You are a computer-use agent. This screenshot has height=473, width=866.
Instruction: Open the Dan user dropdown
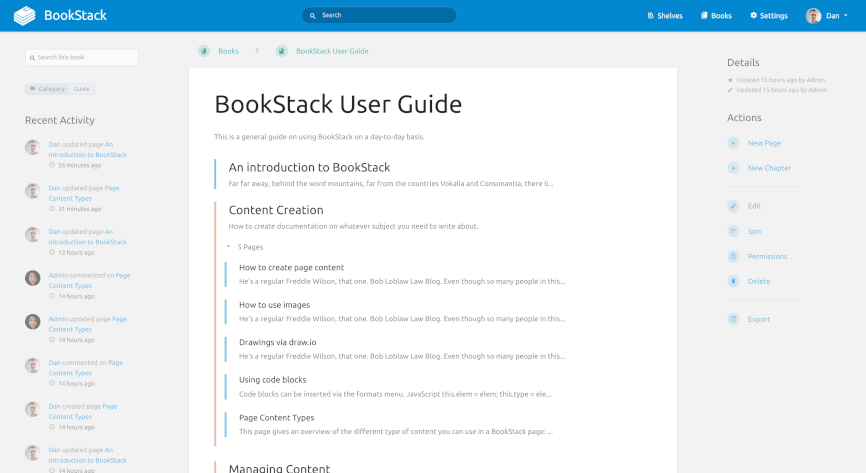tap(827, 15)
